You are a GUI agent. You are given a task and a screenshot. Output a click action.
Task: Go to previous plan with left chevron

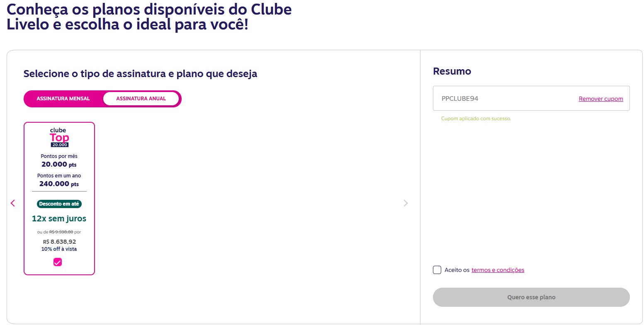click(13, 203)
